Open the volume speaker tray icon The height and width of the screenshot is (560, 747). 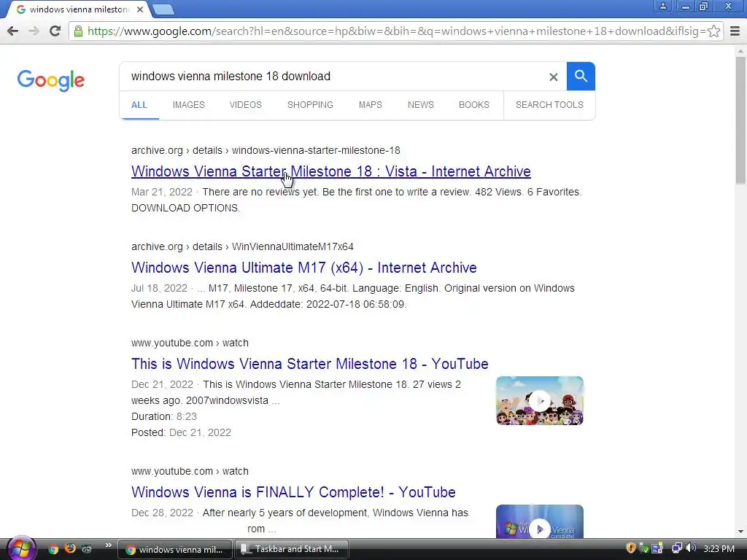click(x=691, y=548)
